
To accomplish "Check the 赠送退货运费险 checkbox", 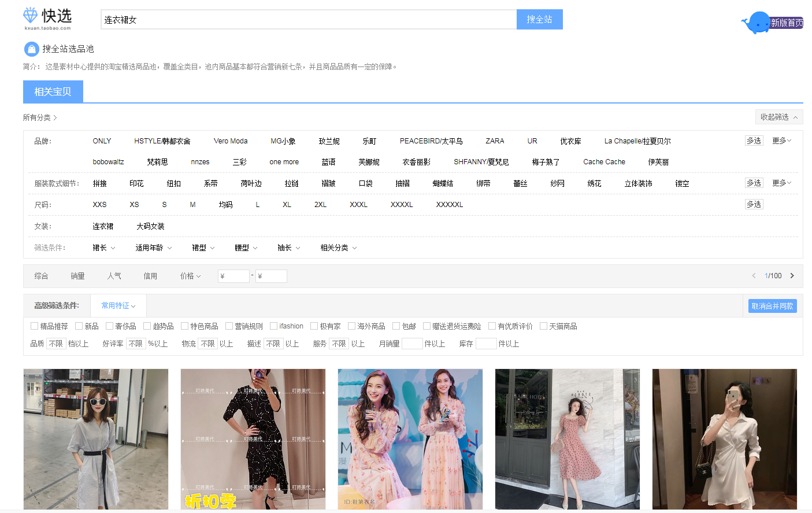I will [x=427, y=326].
